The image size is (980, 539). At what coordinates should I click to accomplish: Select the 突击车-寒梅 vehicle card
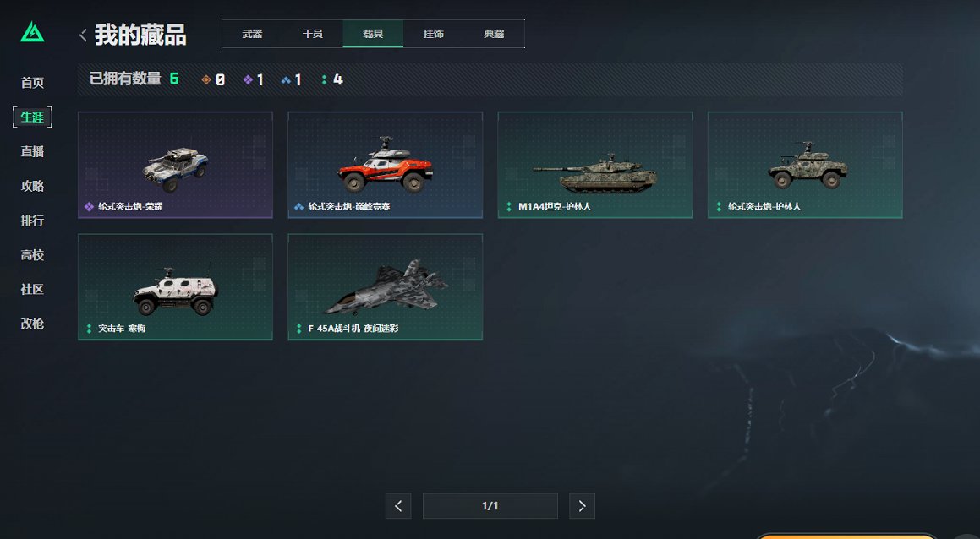coord(175,286)
